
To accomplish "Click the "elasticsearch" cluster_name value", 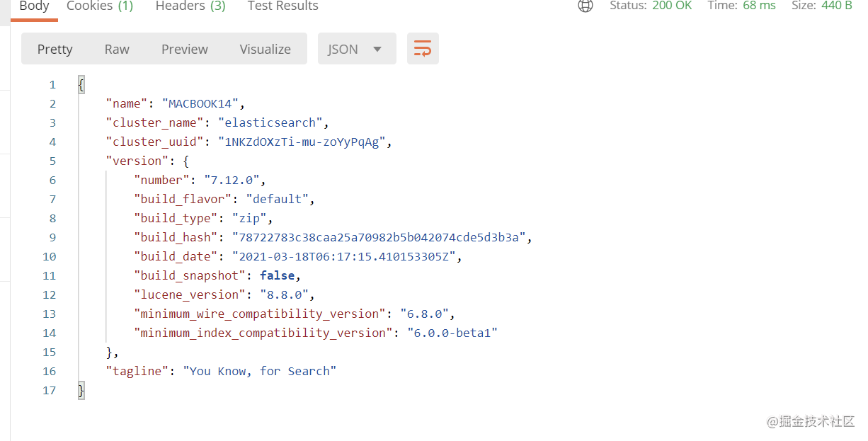I will [x=270, y=122].
